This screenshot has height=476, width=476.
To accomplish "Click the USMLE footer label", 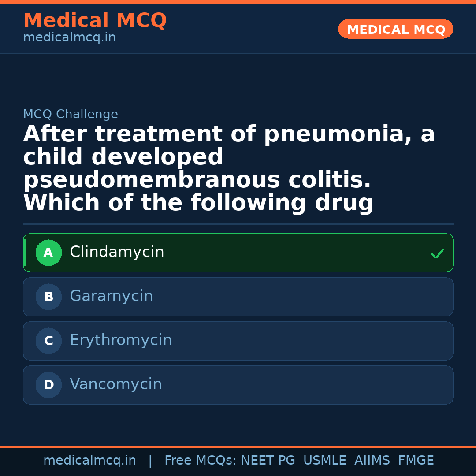I will tap(324, 461).
